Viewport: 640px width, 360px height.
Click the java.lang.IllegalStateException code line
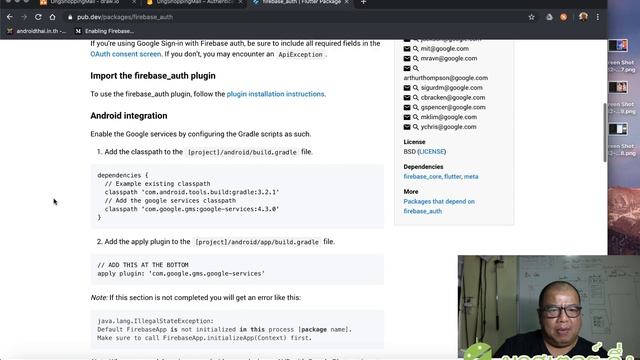156,321
